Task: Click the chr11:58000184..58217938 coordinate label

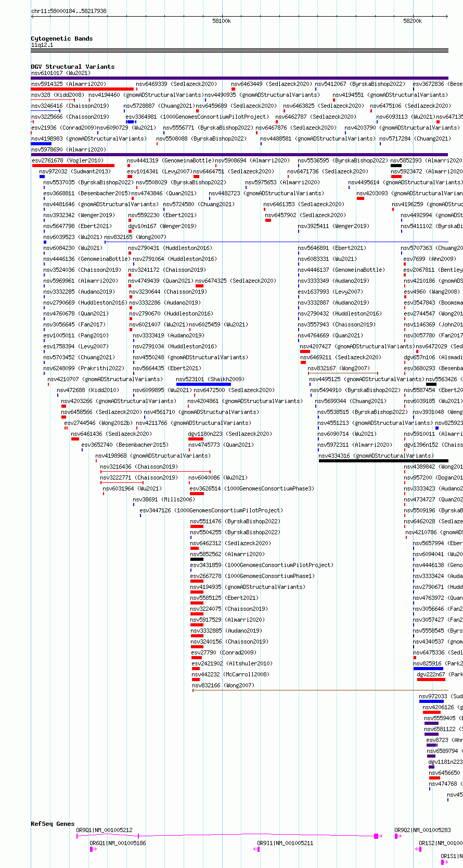Action: [69, 11]
